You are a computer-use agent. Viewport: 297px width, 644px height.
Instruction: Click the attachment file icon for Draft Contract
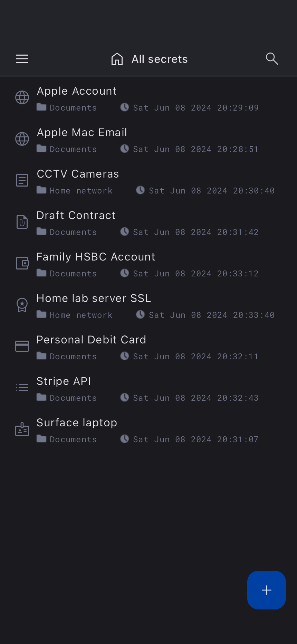[22, 222]
